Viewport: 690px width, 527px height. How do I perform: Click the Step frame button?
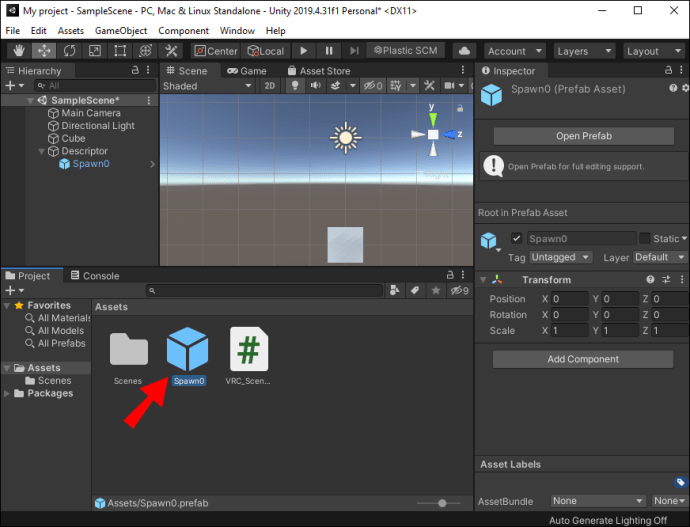coord(354,51)
